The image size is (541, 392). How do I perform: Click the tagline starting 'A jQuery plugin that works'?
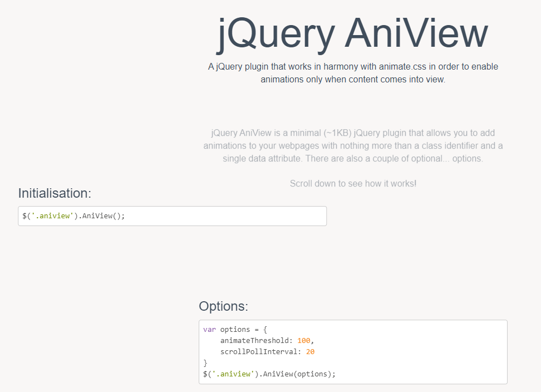[353, 73]
